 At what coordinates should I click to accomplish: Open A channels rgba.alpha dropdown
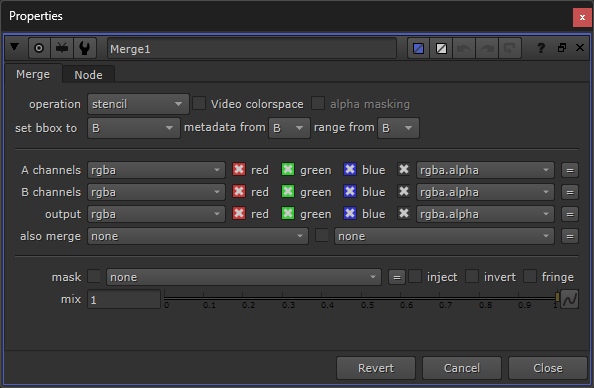pos(485,170)
